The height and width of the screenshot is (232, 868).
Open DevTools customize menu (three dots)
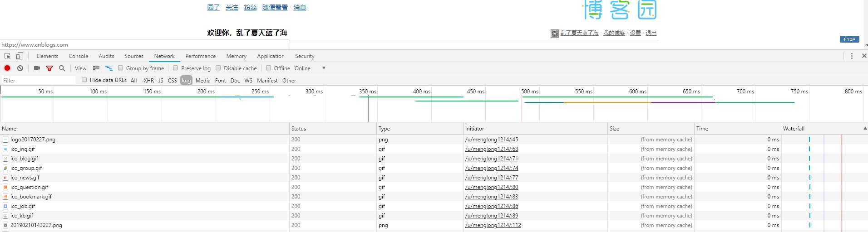(852, 56)
